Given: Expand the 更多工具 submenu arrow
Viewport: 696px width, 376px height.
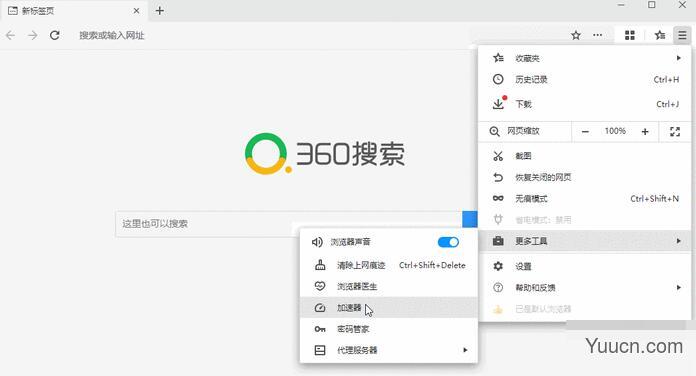Looking at the screenshot, I should click(x=678, y=241).
